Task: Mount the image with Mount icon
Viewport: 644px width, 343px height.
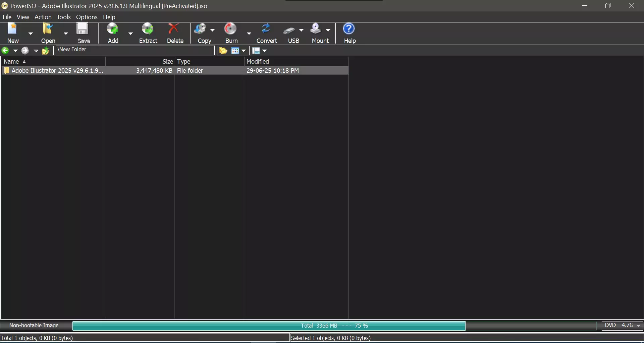Action: 316,29
